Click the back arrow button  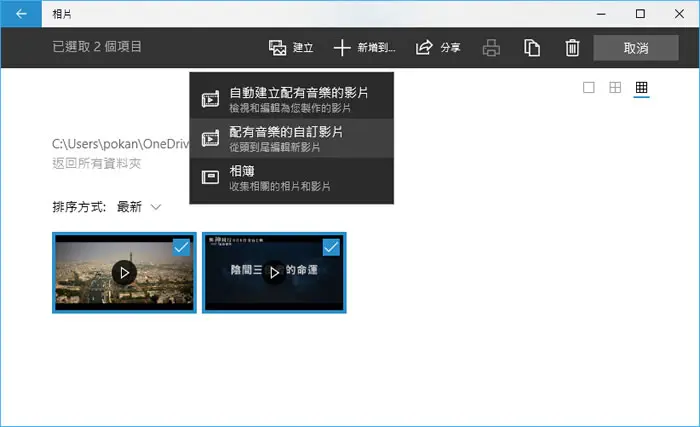pos(21,14)
